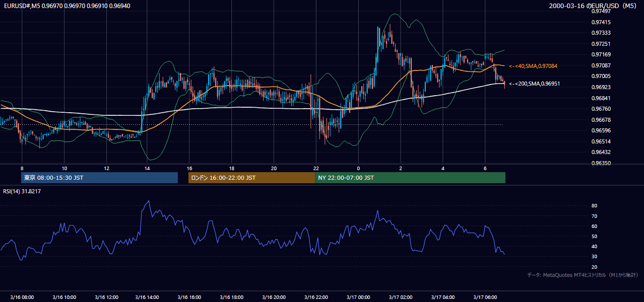Click the 3/16 16:00 date label
The width and height of the screenshot is (644, 302).
pyautogui.click(x=189, y=297)
